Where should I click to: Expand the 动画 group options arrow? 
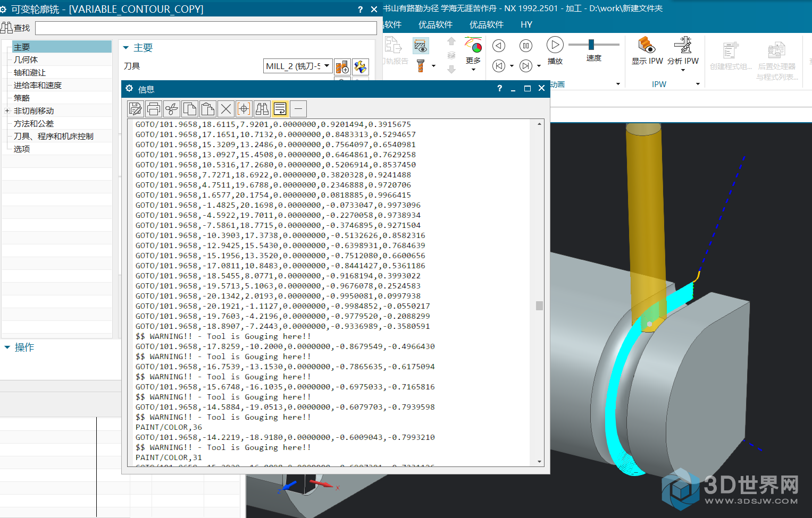[618, 84]
